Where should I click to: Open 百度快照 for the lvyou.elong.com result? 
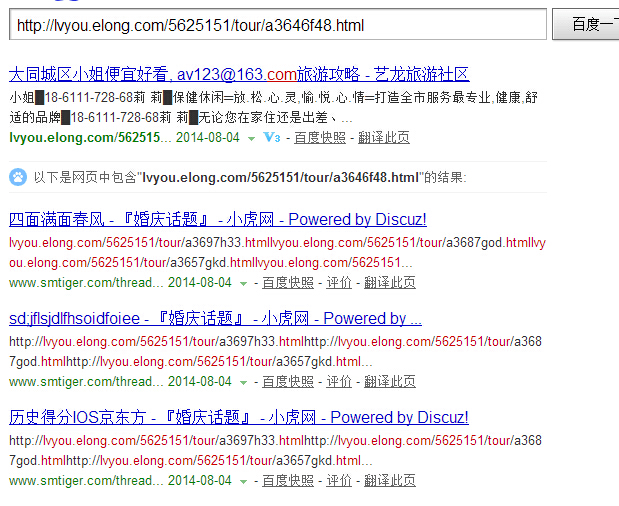[x=320, y=138]
